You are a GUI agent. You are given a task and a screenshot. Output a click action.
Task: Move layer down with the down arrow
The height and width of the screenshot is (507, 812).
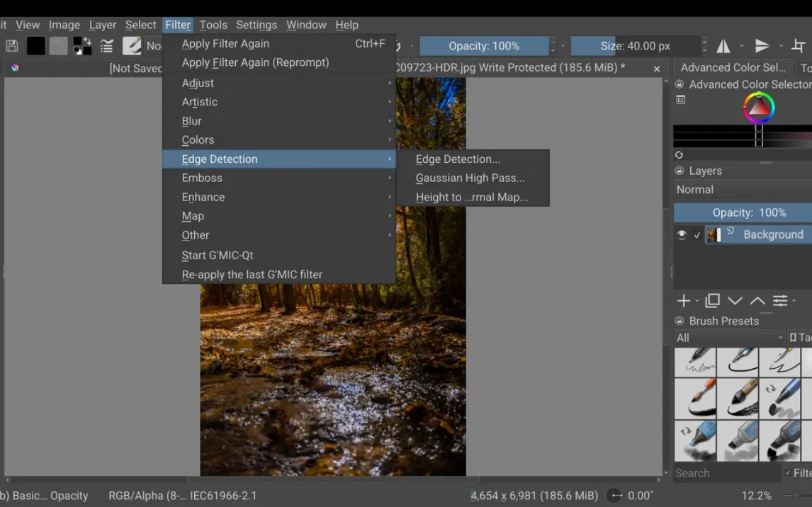tap(735, 301)
